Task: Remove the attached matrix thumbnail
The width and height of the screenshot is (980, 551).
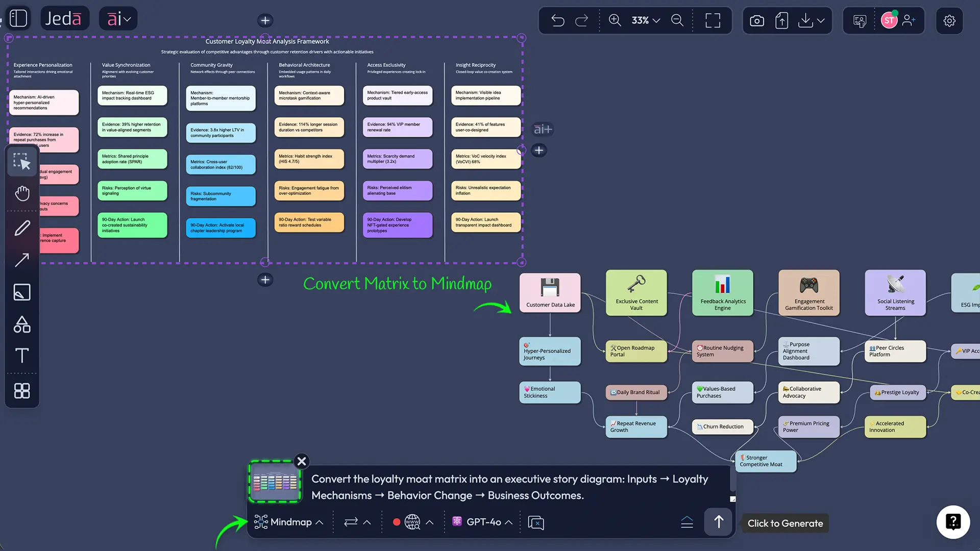Action: click(302, 461)
